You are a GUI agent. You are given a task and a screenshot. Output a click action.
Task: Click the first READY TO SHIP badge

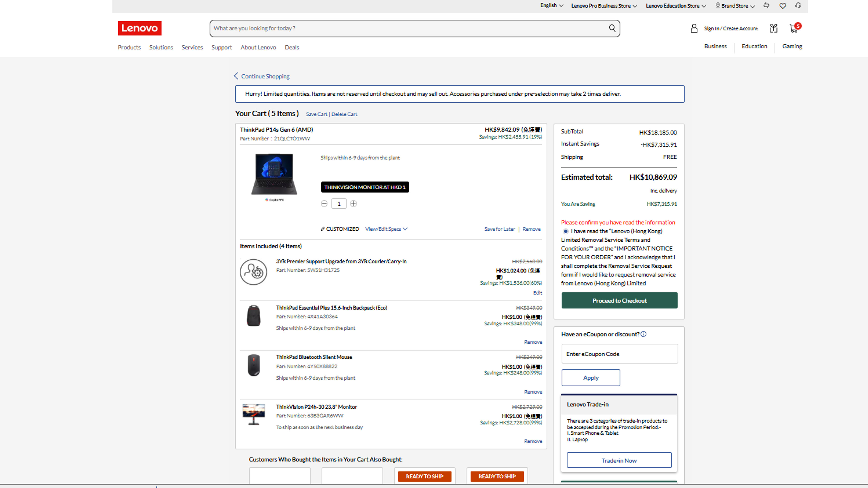(424, 476)
